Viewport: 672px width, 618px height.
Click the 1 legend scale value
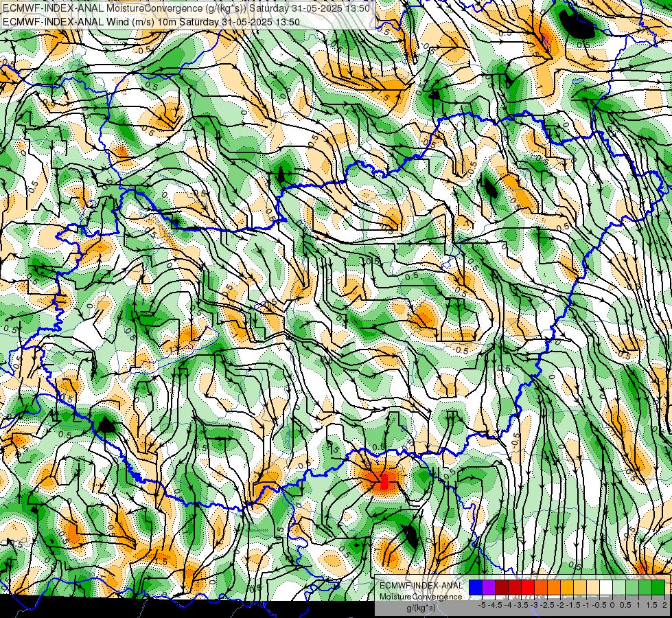click(x=638, y=605)
